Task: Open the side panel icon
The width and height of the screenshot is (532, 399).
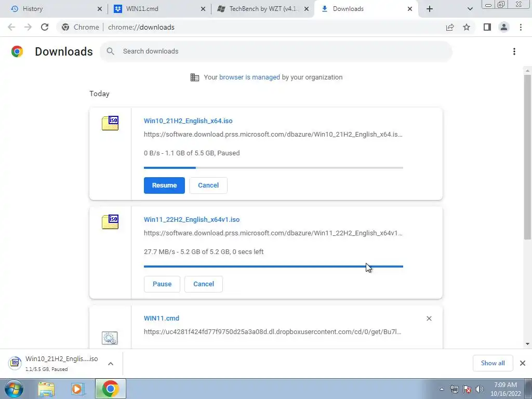Action: [487, 27]
